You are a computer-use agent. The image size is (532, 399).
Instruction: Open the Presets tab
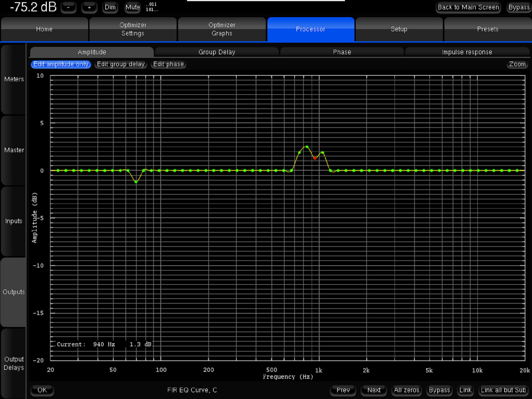point(488,29)
